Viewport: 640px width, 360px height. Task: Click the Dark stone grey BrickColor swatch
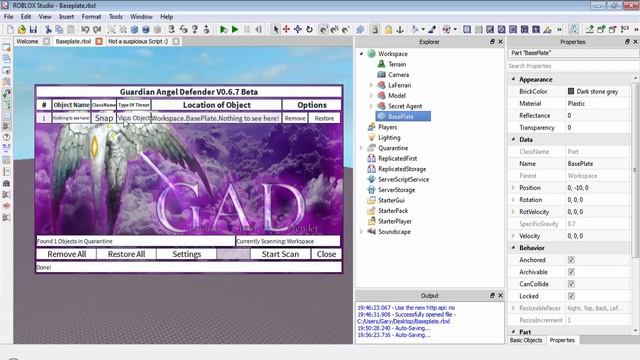[x=571, y=91]
